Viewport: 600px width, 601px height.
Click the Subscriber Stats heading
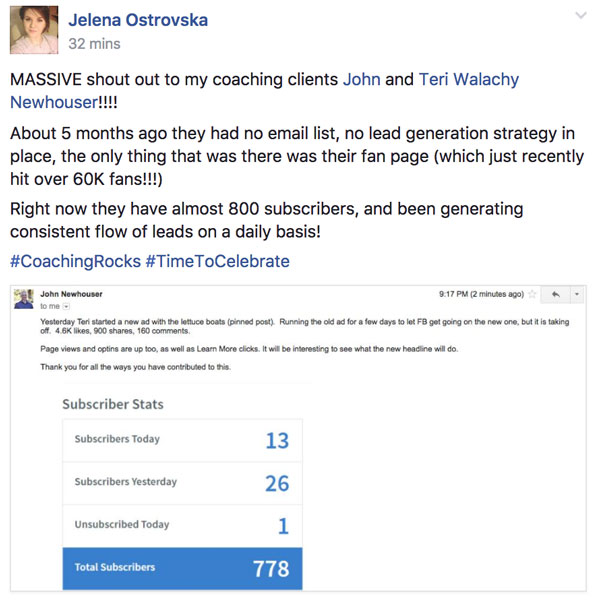[113, 404]
